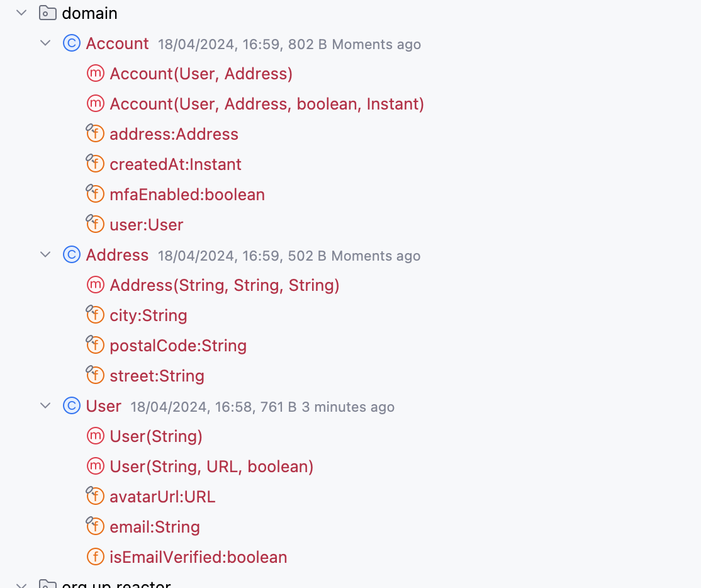
Task: Collapse the Address class node
Action: [x=45, y=255]
